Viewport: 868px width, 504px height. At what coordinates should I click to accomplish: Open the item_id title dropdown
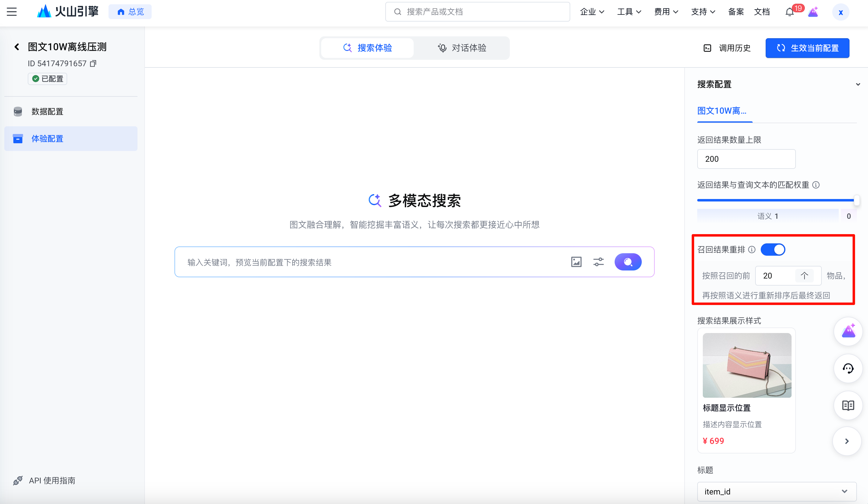[x=776, y=492]
